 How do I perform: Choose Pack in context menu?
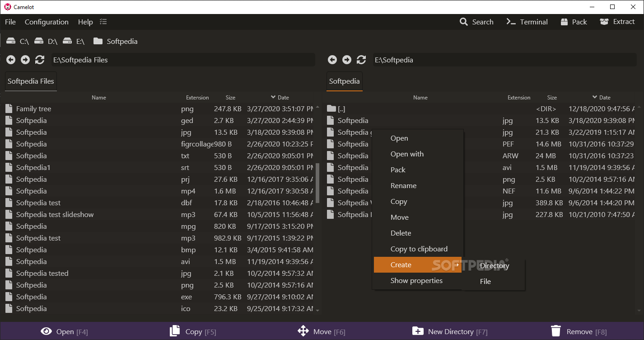[418, 170]
